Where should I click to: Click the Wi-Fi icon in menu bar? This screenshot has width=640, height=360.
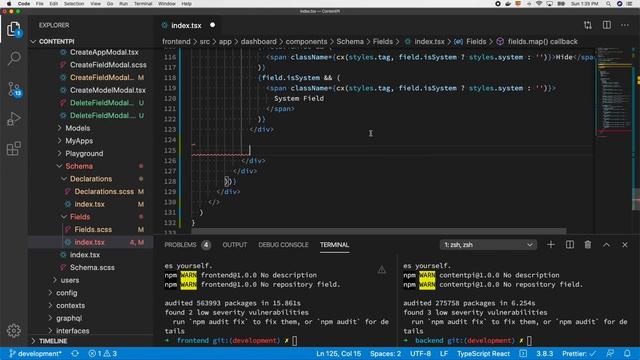(x=539, y=4)
